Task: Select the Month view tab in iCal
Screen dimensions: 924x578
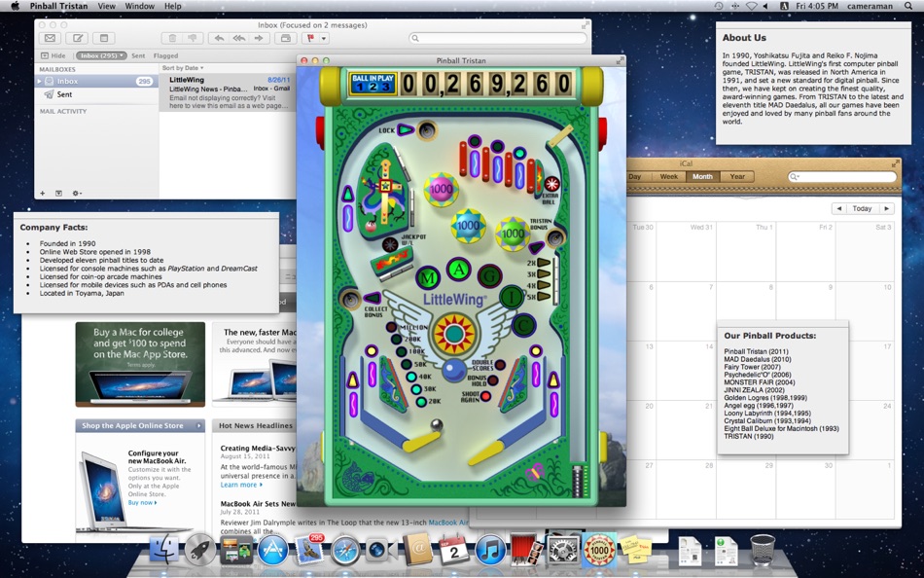Action: point(702,176)
